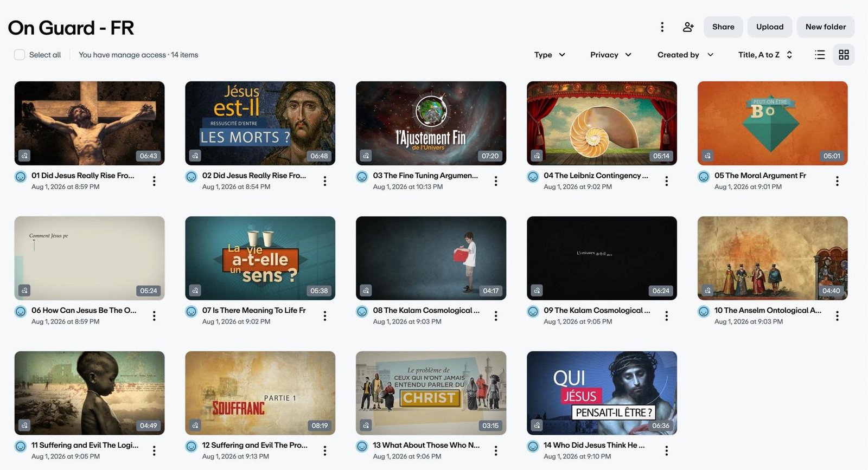Open 11 Suffering and Evil The Logi... title
868x470 pixels.
click(85, 445)
